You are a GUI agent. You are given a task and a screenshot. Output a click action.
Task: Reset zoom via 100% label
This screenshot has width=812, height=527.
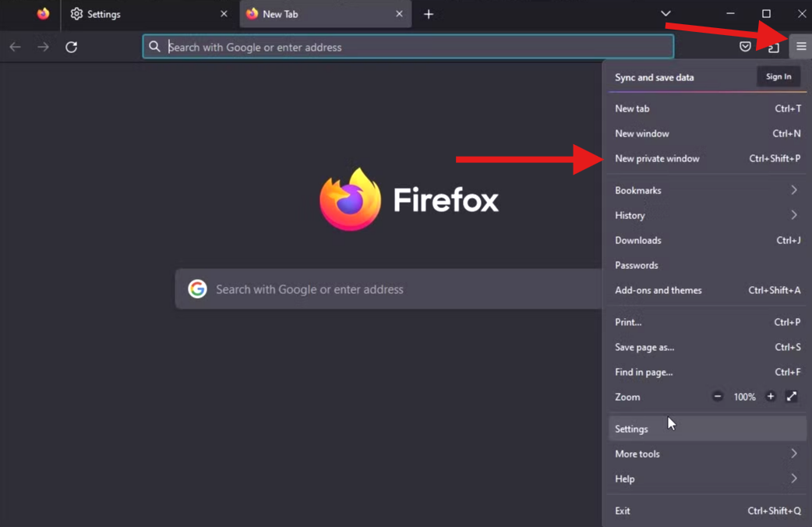click(744, 397)
